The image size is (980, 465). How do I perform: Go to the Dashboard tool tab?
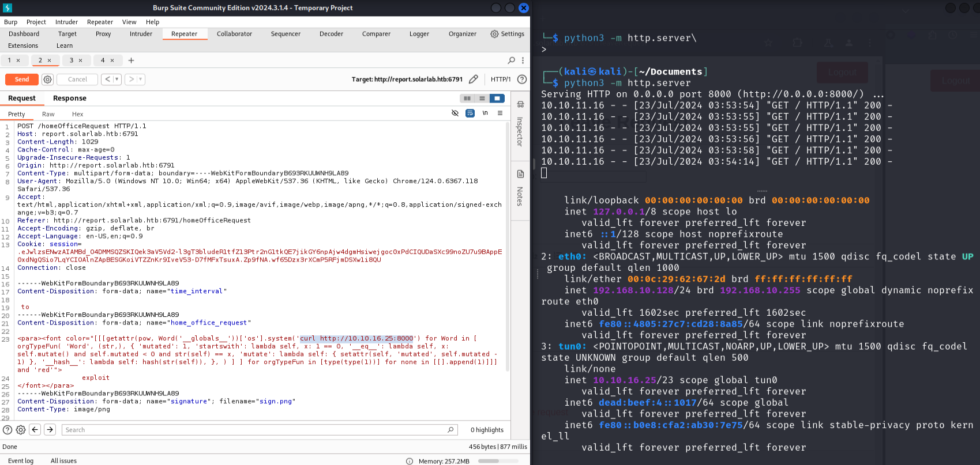[x=24, y=34]
